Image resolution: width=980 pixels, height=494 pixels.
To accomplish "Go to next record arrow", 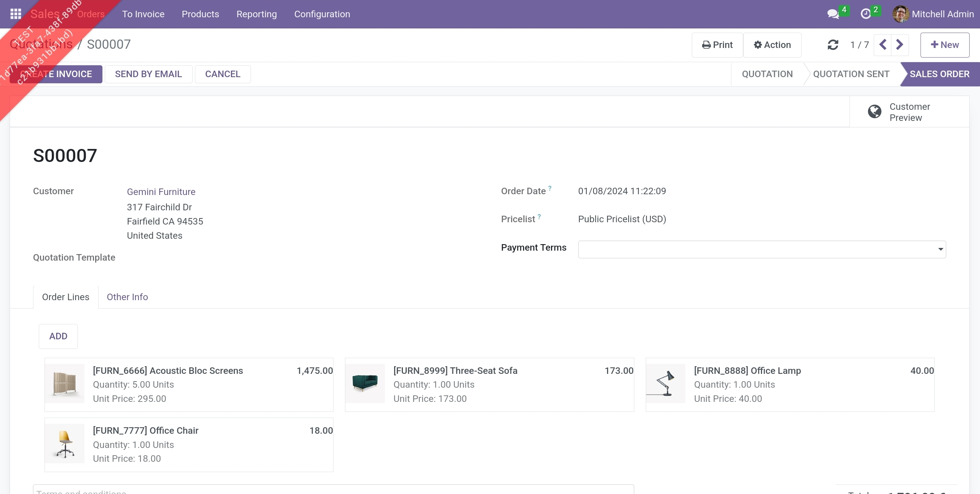I will pyautogui.click(x=899, y=45).
